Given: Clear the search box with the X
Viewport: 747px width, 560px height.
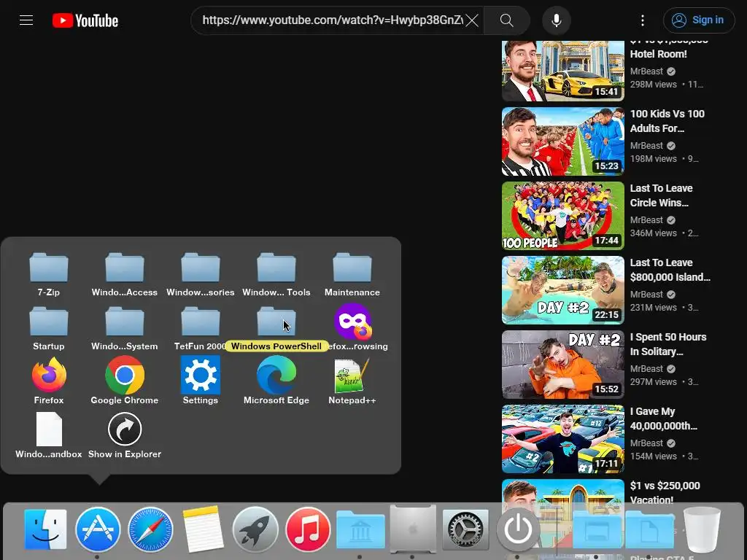Looking at the screenshot, I should (472, 20).
